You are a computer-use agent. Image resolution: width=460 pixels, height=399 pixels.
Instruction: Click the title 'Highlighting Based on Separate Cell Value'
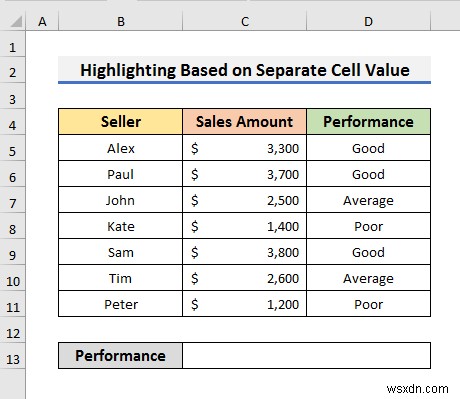click(x=245, y=70)
